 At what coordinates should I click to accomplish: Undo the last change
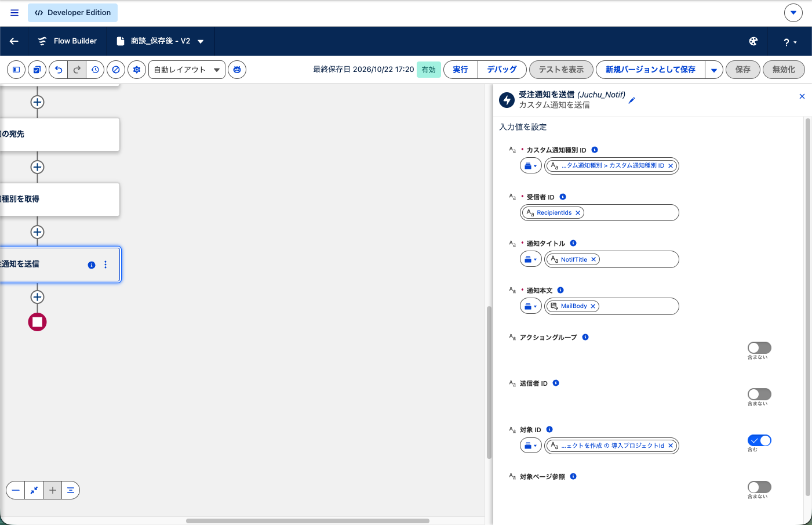(59, 70)
